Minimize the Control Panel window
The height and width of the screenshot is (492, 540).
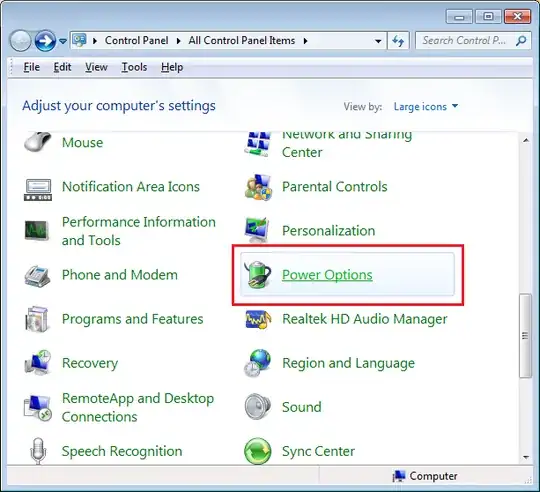pos(459,17)
